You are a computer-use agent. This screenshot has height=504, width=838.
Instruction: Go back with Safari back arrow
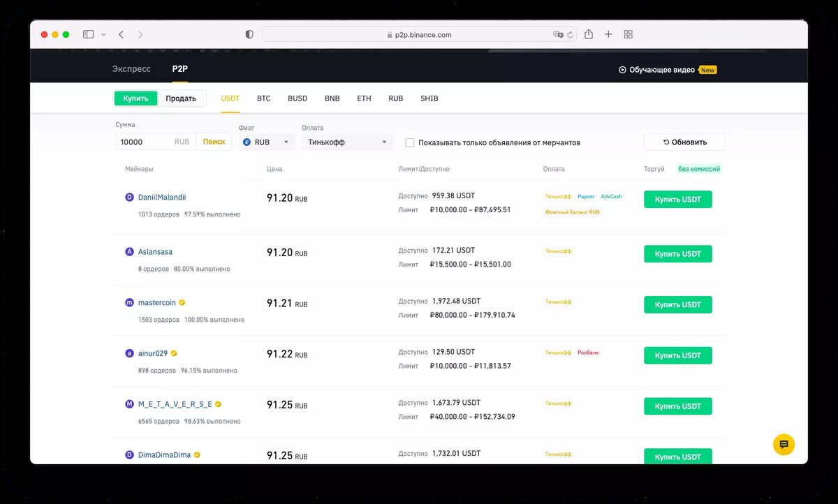tap(121, 34)
